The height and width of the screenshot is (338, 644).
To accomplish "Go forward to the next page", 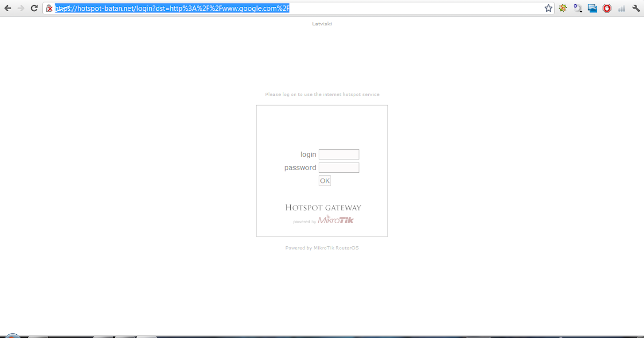I will 21,8.
